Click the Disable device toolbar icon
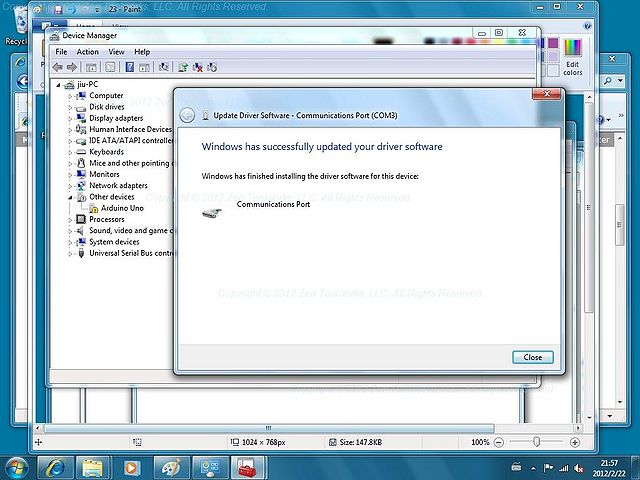 click(x=212, y=67)
